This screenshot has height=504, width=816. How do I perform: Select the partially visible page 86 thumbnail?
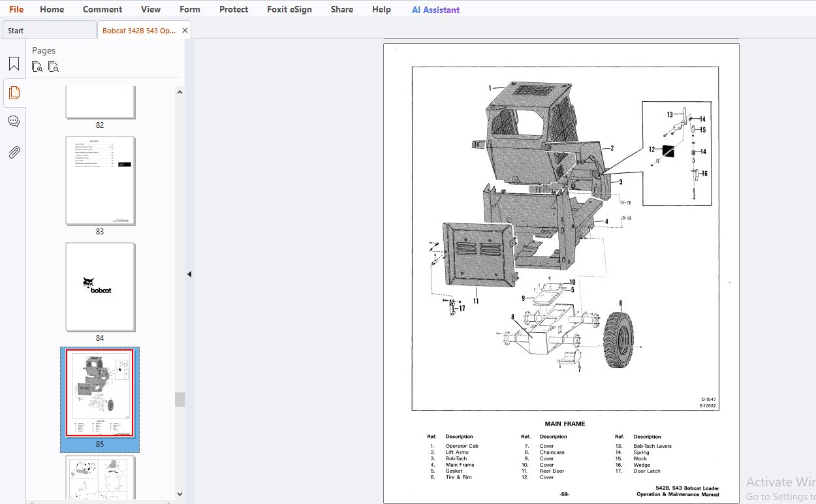pyautogui.click(x=100, y=477)
